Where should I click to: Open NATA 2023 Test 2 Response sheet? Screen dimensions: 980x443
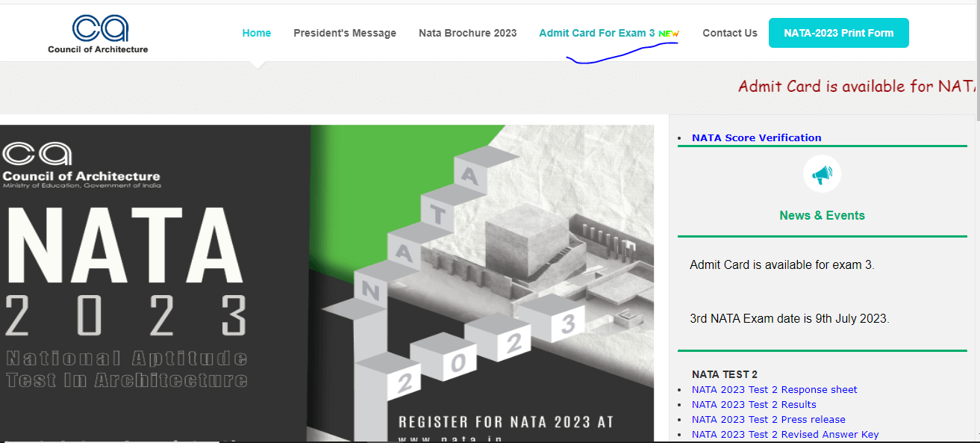pyautogui.click(x=774, y=389)
